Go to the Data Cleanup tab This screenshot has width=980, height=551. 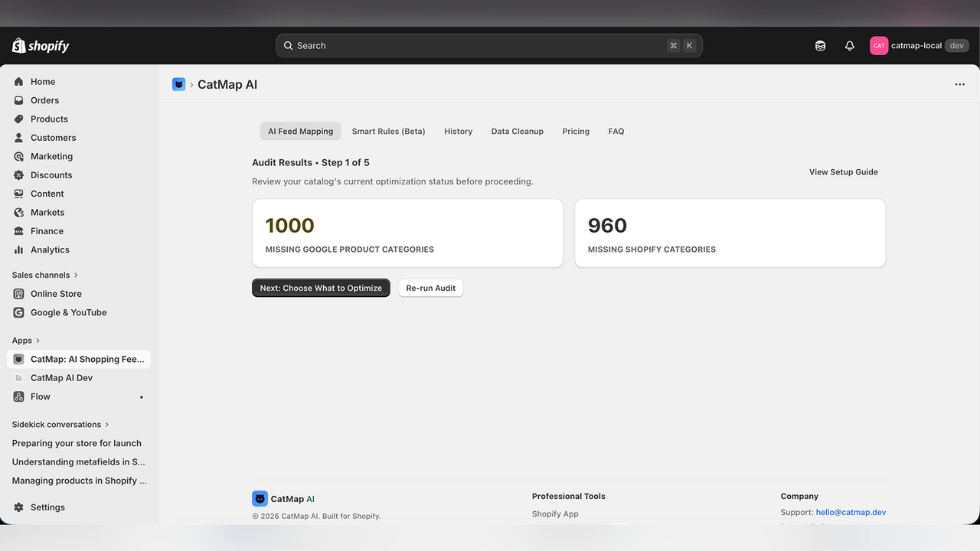[x=518, y=132]
